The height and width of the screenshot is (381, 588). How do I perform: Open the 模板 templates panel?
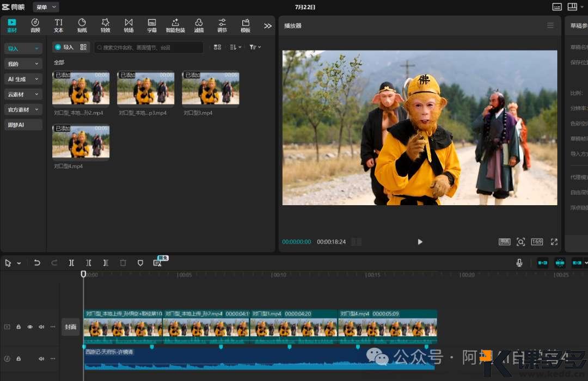245,26
